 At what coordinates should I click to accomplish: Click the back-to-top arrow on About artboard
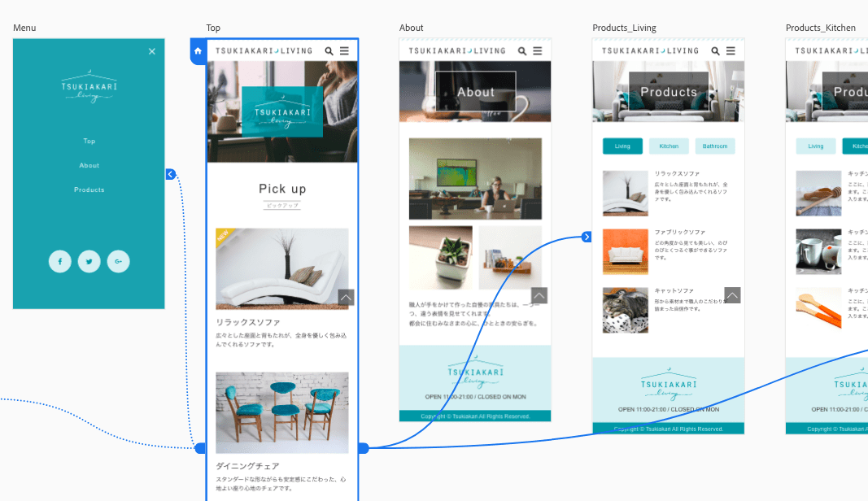(x=539, y=295)
